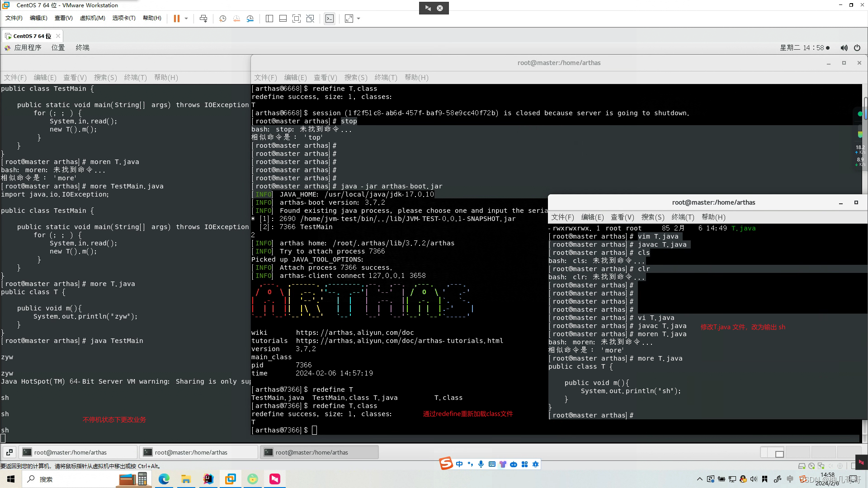
Task: Click the Sogou game controller icon
Action: pyautogui.click(x=514, y=464)
